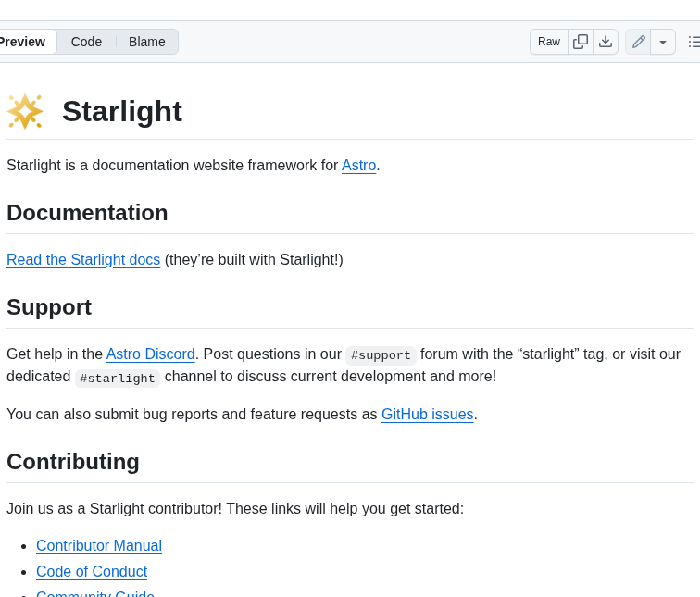
Task: Click the #support code label
Action: (381, 355)
